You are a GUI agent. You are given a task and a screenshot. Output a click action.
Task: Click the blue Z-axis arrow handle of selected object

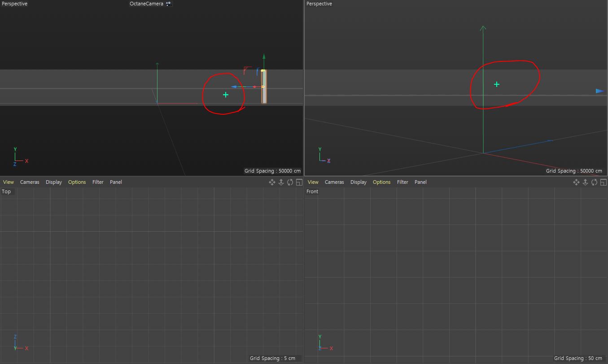pyautogui.click(x=234, y=87)
